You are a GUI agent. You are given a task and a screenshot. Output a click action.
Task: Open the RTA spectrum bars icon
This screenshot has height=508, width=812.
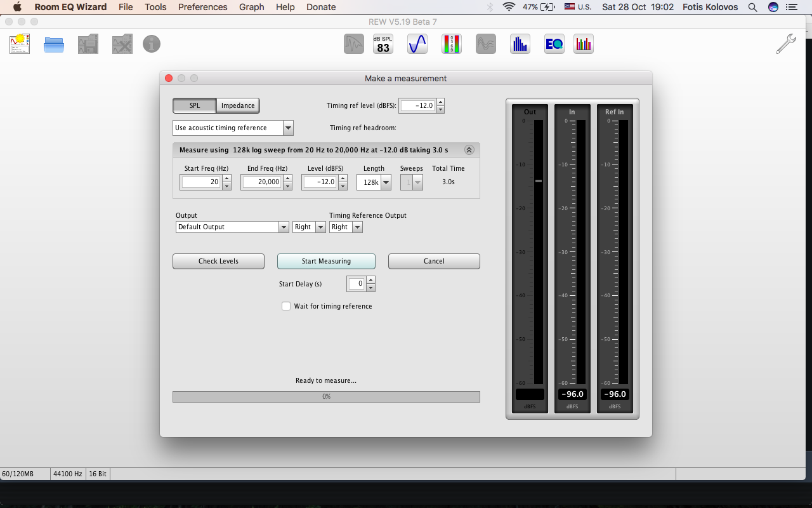coord(520,44)
